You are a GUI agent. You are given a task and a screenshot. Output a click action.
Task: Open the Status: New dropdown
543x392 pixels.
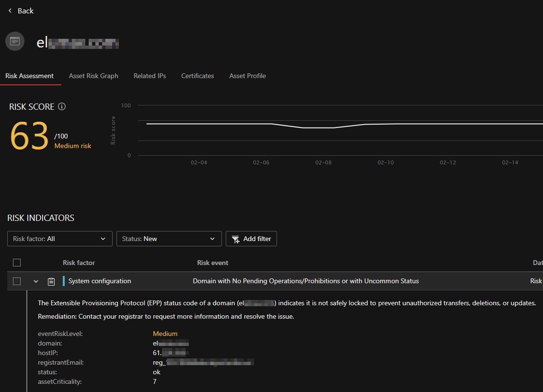pyautogui.click(x=169, y=239)
